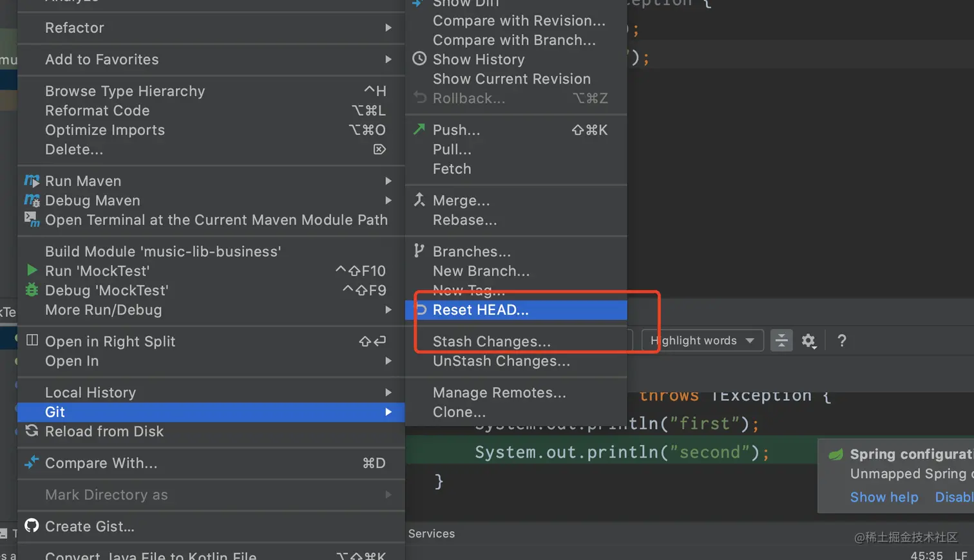Image resolution: width=974 pixels, height=560 pixels.
Task: Click the green Run 'MockTest' play icon
Action: (32, 270)
